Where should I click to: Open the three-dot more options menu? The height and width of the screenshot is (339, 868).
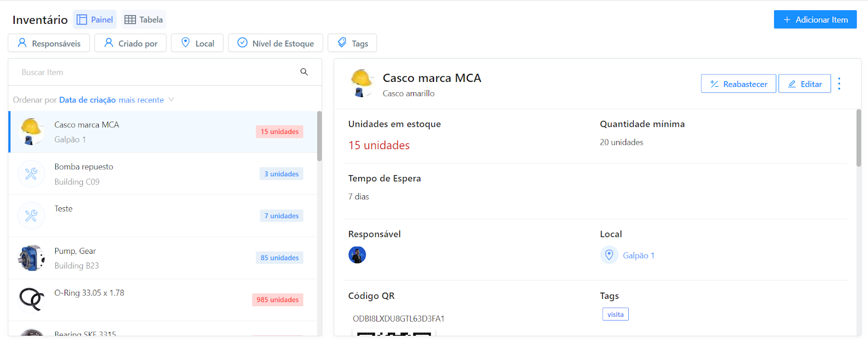(839, 84)
